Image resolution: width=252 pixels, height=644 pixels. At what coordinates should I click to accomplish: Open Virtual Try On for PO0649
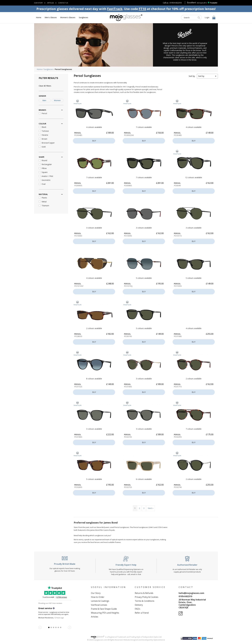point(177,152)
